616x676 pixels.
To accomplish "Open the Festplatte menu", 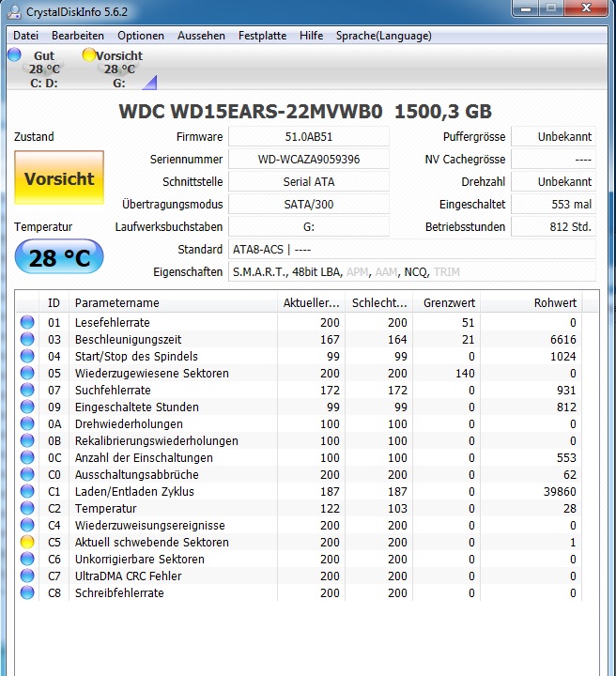I will pos(262,36).
